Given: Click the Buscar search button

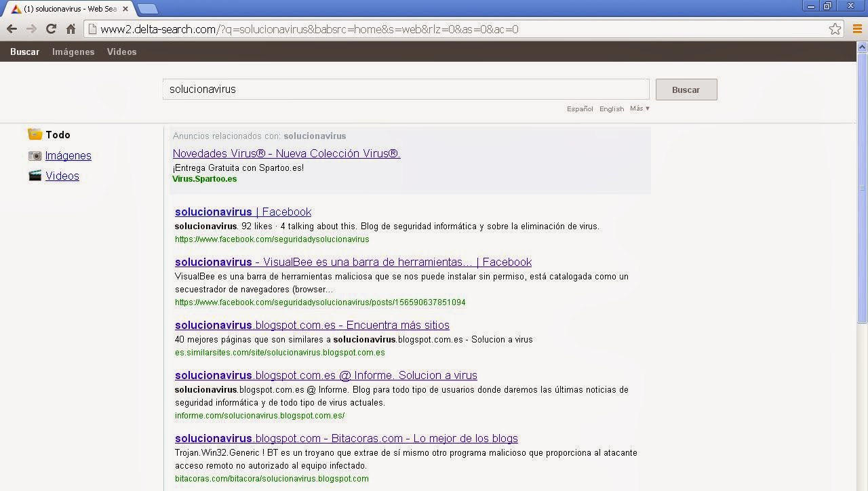Looking at the screenshot, I should pos(686,90).
